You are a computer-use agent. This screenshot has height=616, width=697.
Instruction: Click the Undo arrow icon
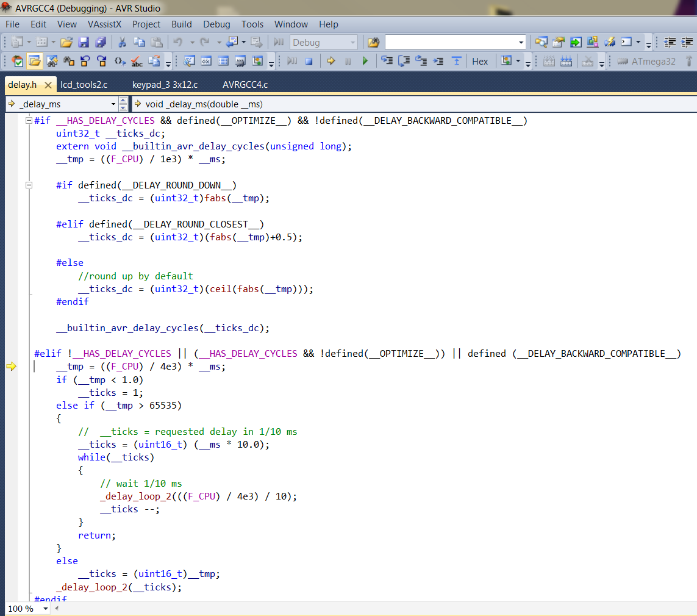pos(178,42)
